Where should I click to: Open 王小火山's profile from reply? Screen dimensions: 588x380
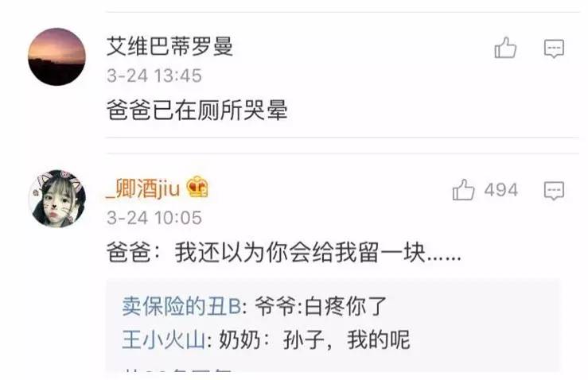[163, 340]
